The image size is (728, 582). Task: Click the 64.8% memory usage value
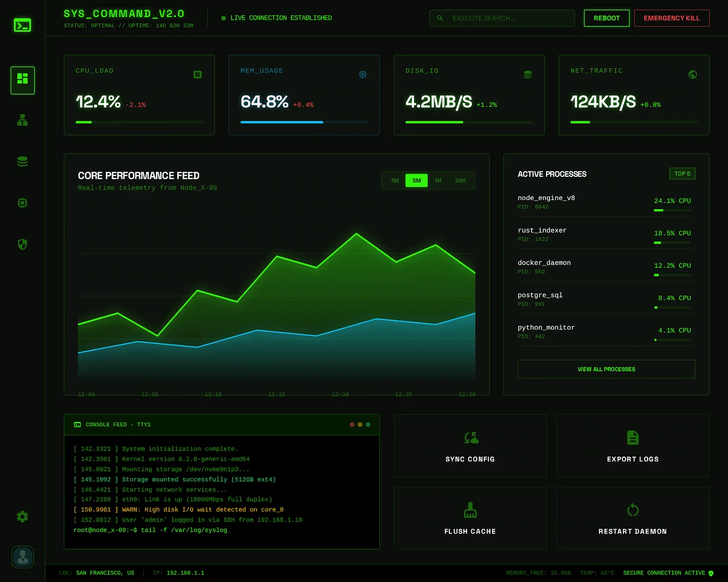click(264, 102)
